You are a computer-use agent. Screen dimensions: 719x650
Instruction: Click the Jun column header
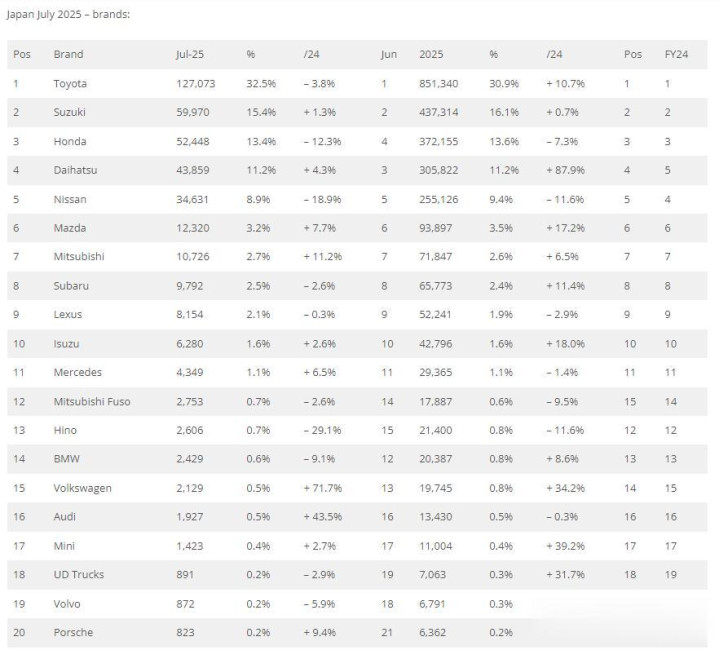point(389,54)
